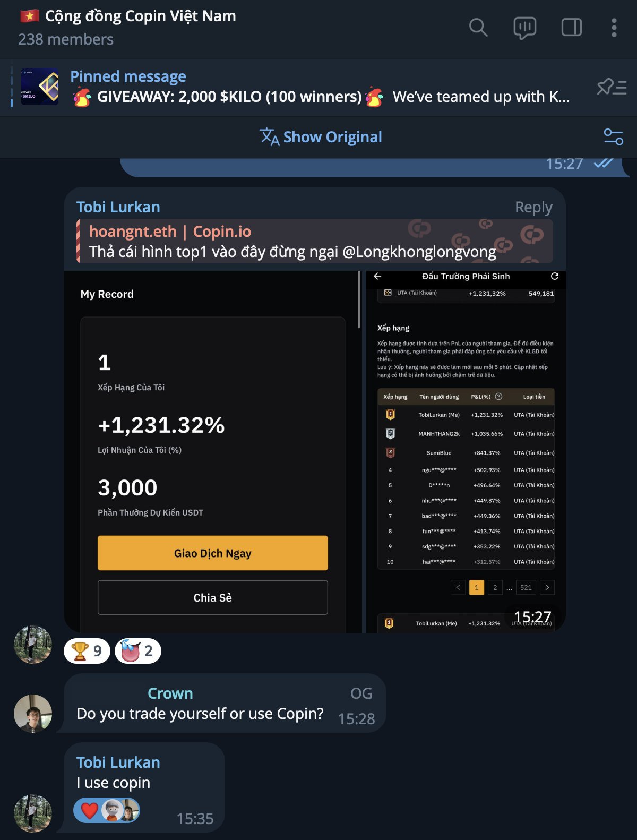Click the Reply label on Tobi's message
Viewport: 637px width, 840px height.
[533, 207]
